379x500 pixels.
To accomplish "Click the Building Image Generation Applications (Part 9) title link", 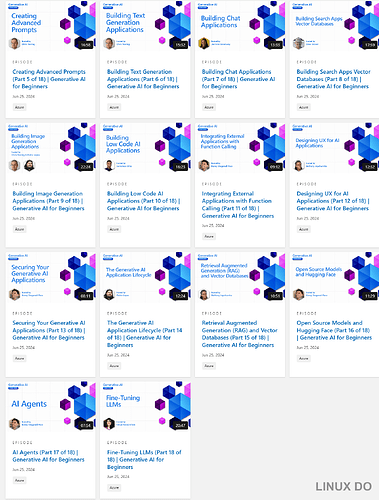I will pos(48,201).
